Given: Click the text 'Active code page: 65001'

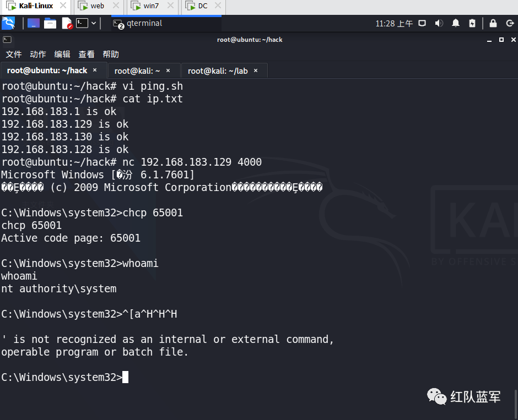Looking at the screenshot, I should point(71,238).
